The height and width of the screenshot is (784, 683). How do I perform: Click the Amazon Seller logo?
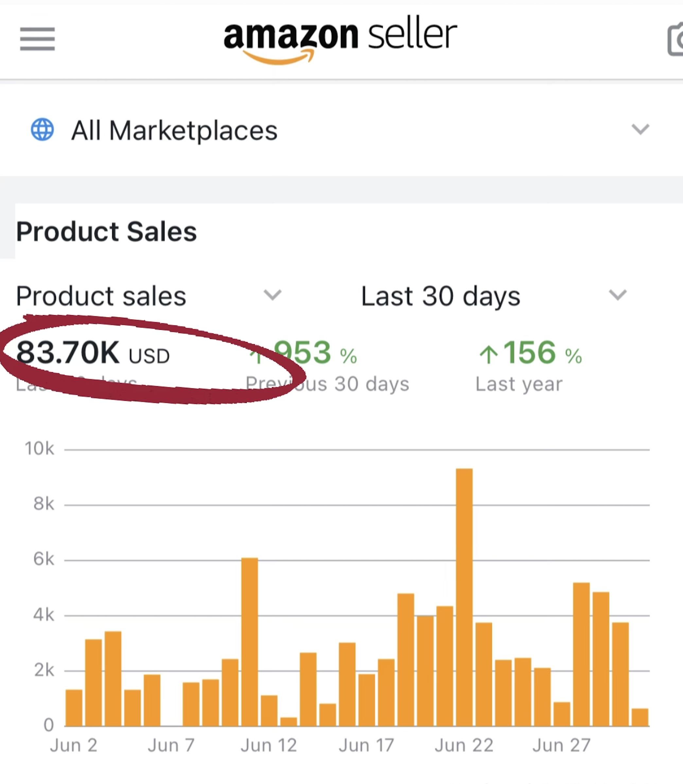click(340, 38)
